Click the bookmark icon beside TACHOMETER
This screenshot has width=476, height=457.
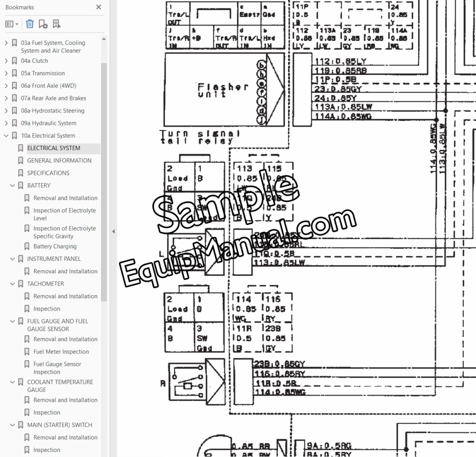coord(20,284)
